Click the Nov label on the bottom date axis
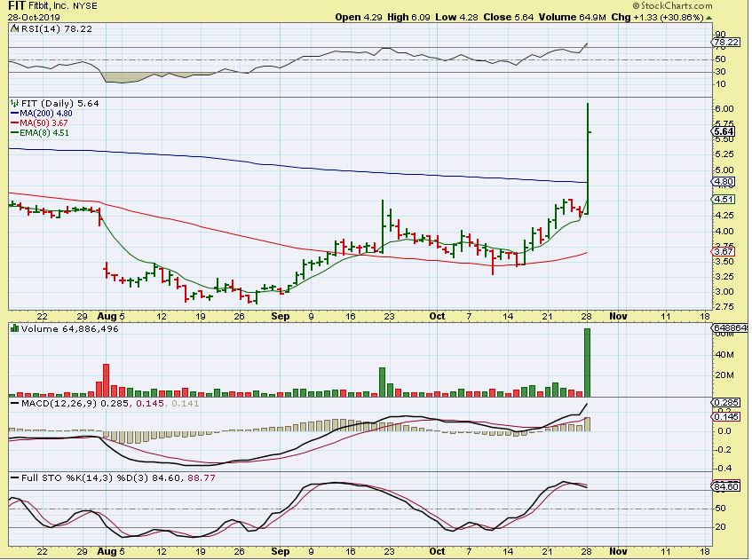 (618, 551)
